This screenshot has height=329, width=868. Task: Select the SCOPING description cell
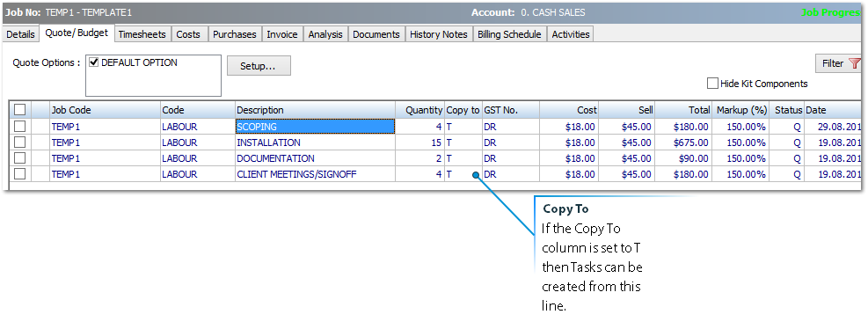(x=315, y=127)
